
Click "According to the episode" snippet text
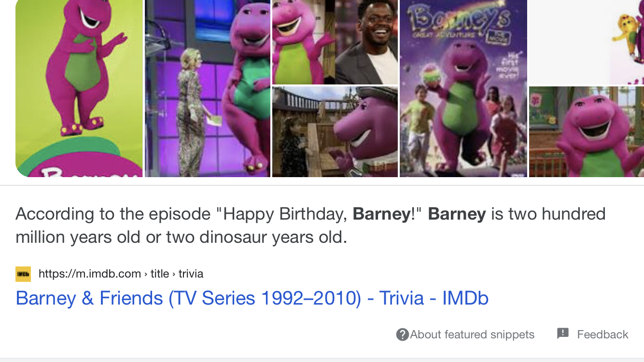pos(113,214)
